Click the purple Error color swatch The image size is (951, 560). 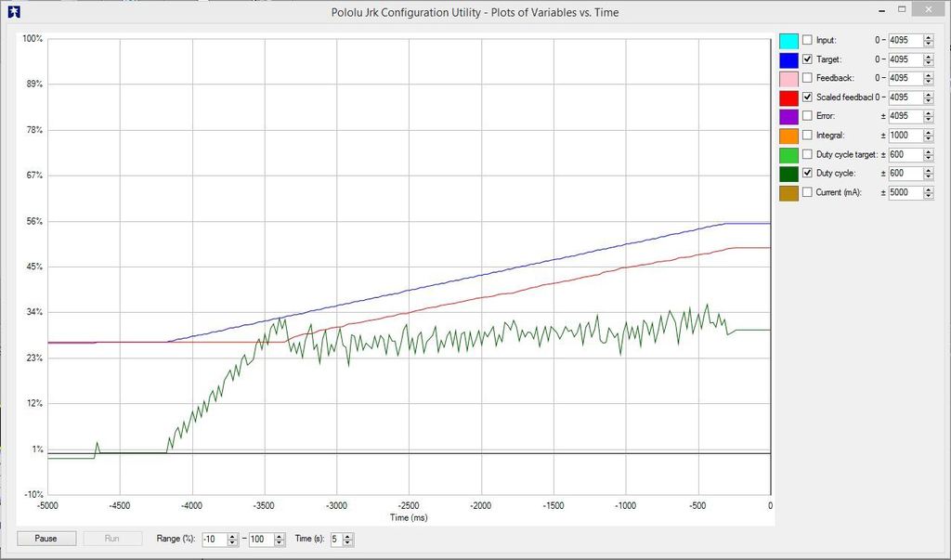788,116
